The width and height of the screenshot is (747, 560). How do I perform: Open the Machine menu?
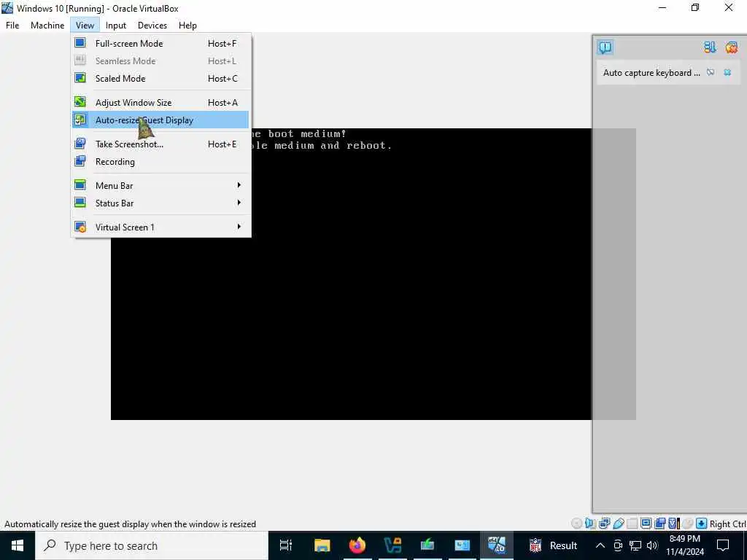[x=47, y=26]
